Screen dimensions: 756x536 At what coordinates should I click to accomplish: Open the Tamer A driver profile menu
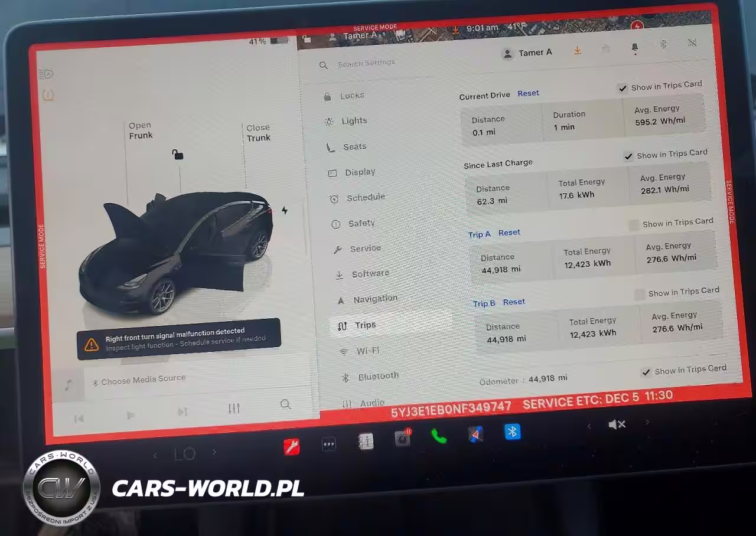coord(527,53)
